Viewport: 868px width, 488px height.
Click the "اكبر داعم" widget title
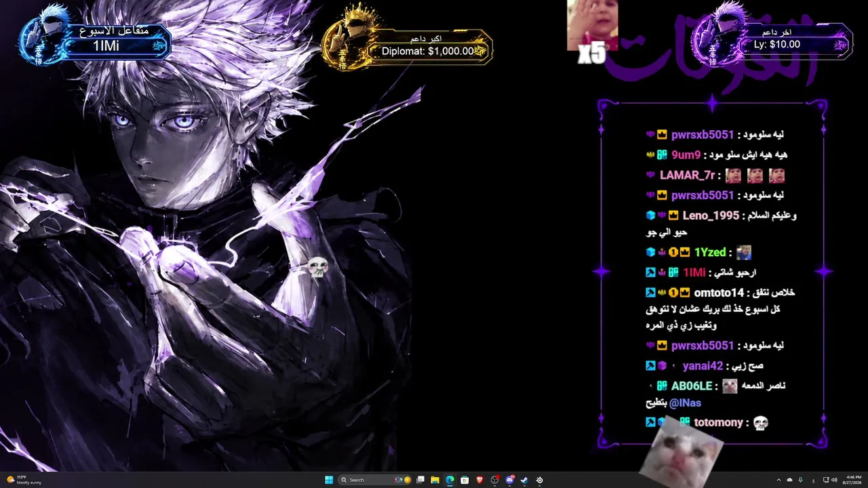[x=427, y=39]
